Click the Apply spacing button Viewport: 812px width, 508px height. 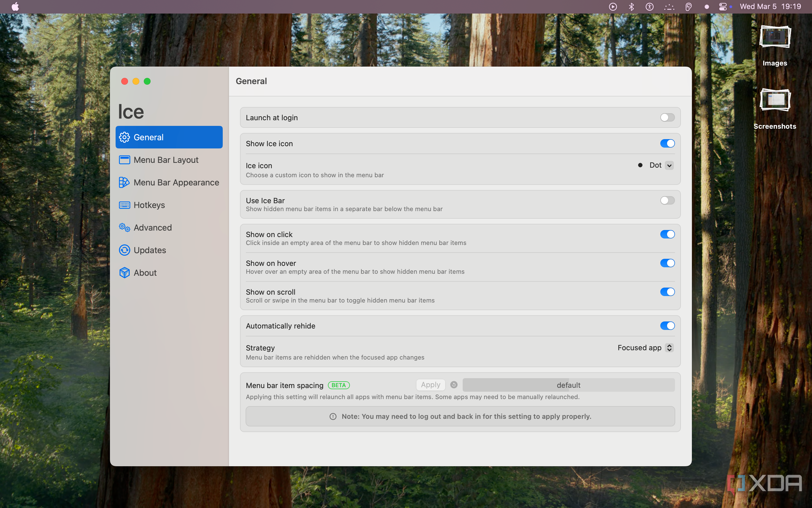(x=431, y=385)
